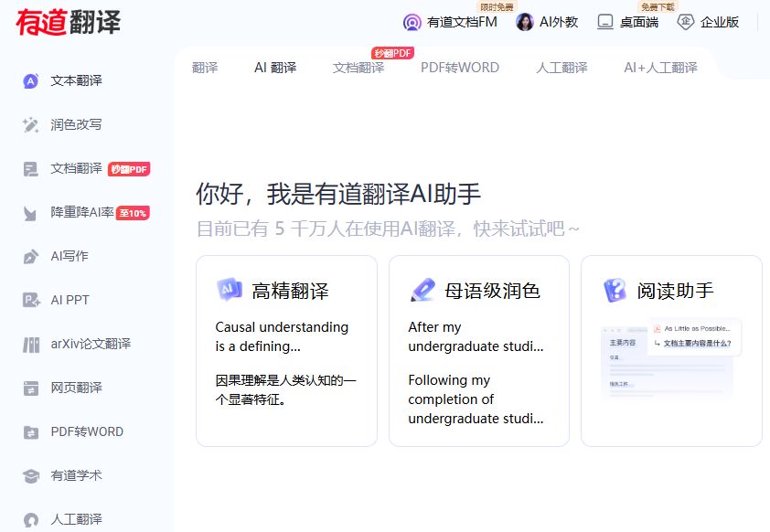
Task: Click the AI写作 pen icon
Action: (x=31, y=256)
